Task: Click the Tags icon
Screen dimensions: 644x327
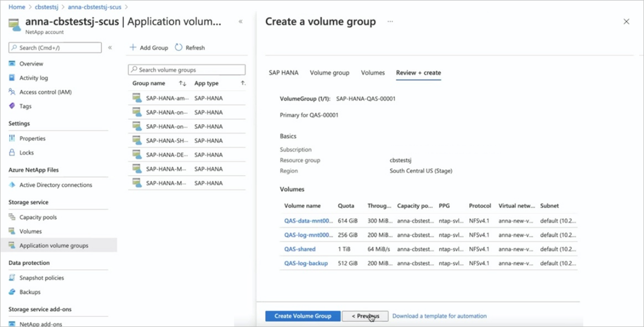Action: [x=12, y=106]
